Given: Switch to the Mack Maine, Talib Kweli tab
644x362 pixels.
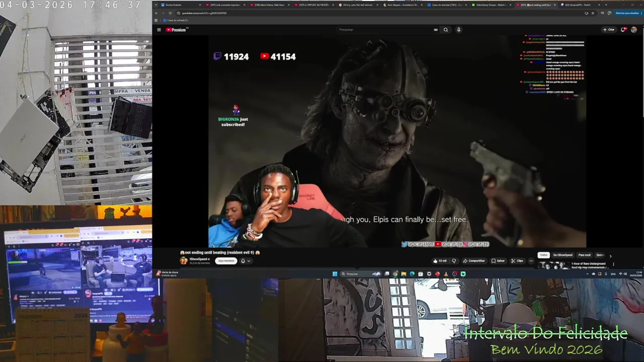Looking at the screenshot, I should click(x=269, y=5).
